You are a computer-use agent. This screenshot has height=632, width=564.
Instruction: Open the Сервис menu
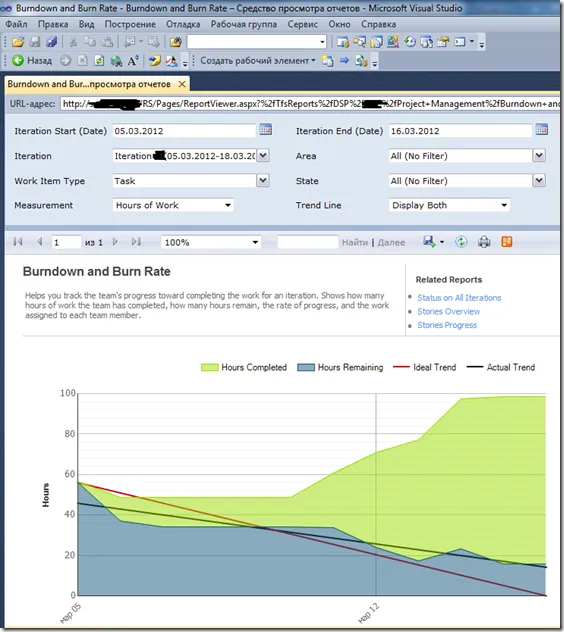[302, 24]
